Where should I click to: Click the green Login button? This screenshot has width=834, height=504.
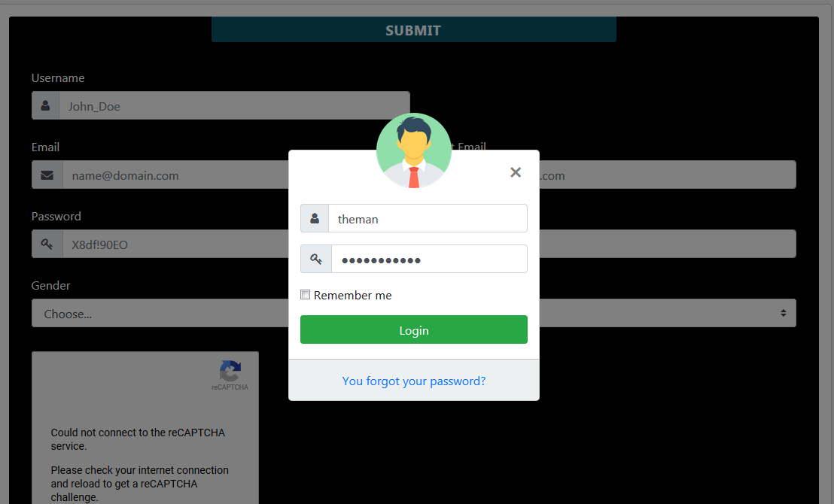tap(414, 329)
